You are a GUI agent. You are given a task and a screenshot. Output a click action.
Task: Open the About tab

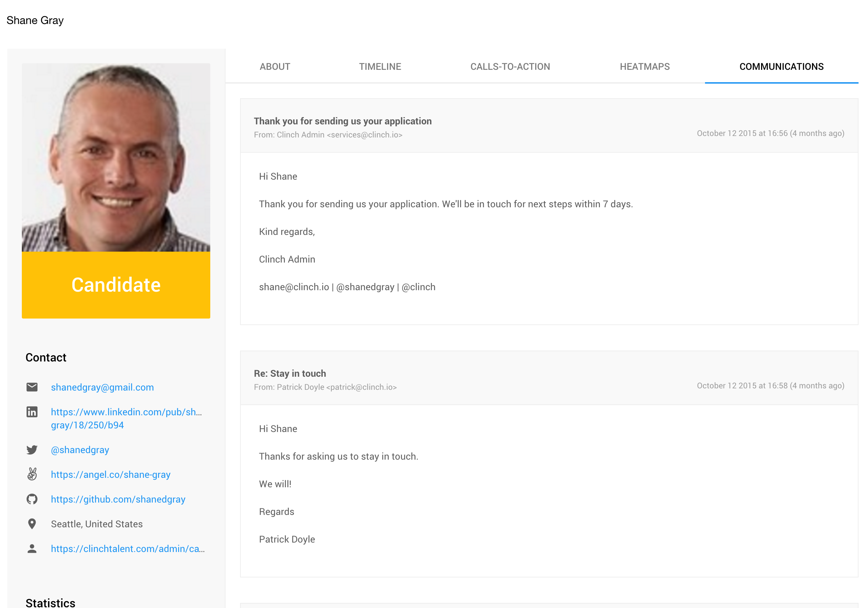[275, 67]
